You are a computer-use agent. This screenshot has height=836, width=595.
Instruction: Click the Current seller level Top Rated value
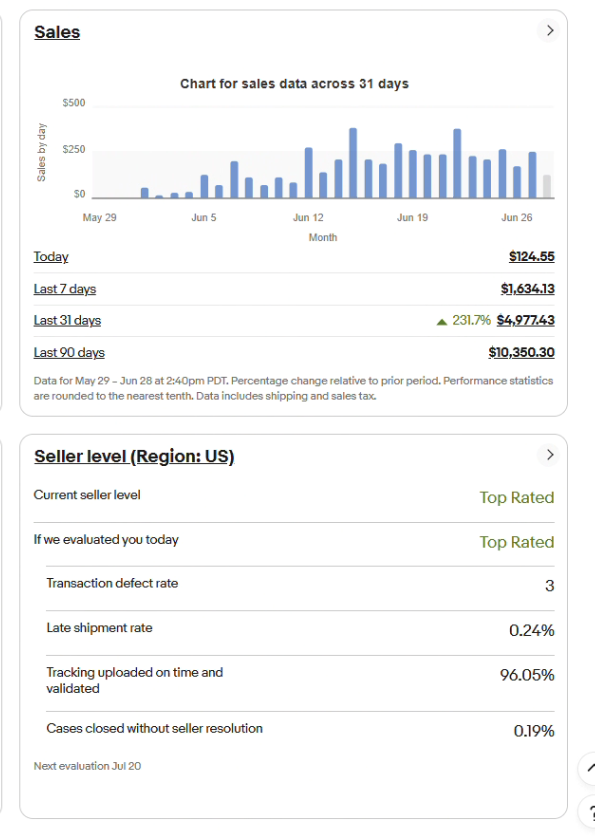click(x=517, y=497)
